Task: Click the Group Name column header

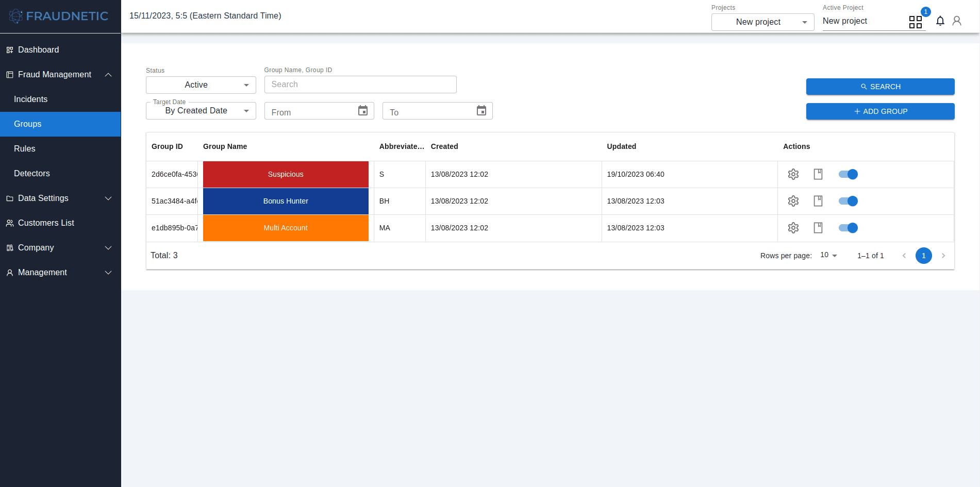Action: coord(225,146)
